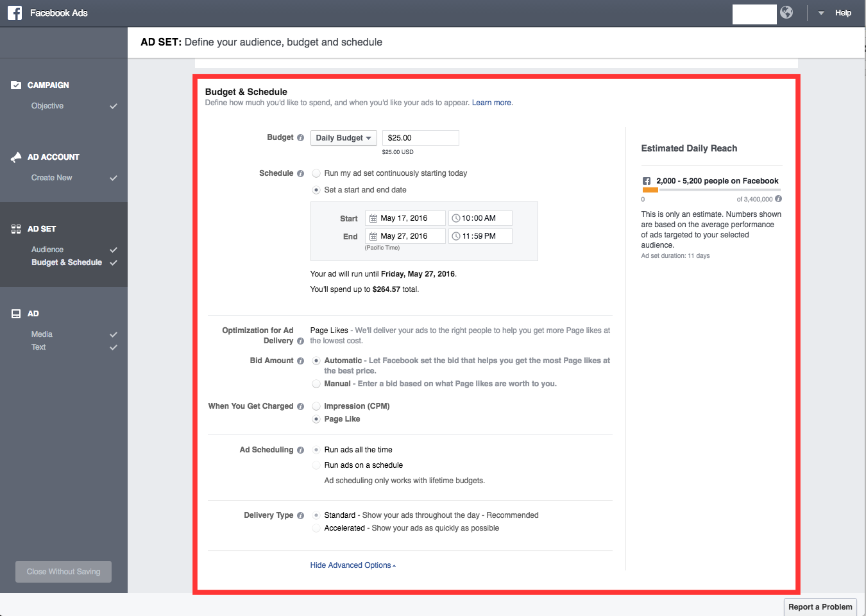Open the account dropdown arrow next to Help
866x616 pixels.
(x=821, y=13)
